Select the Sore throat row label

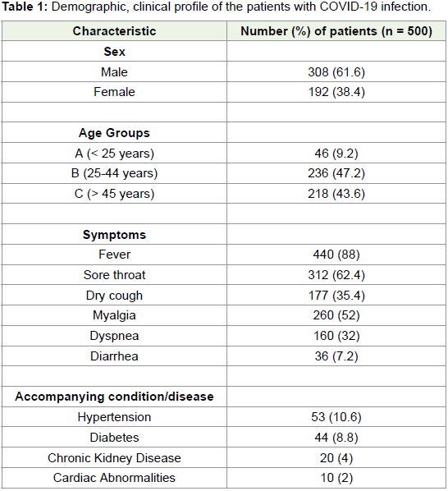(x=114, y=274)
